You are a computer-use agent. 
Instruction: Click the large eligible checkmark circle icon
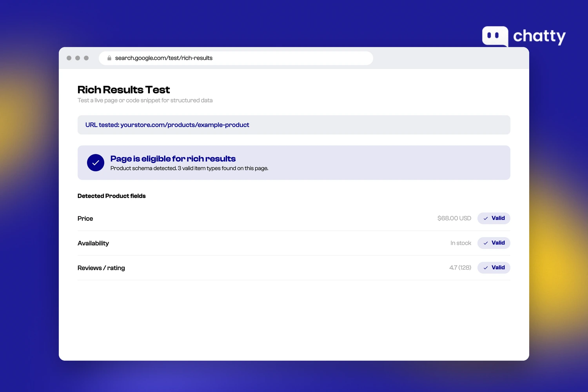[96, 163]
